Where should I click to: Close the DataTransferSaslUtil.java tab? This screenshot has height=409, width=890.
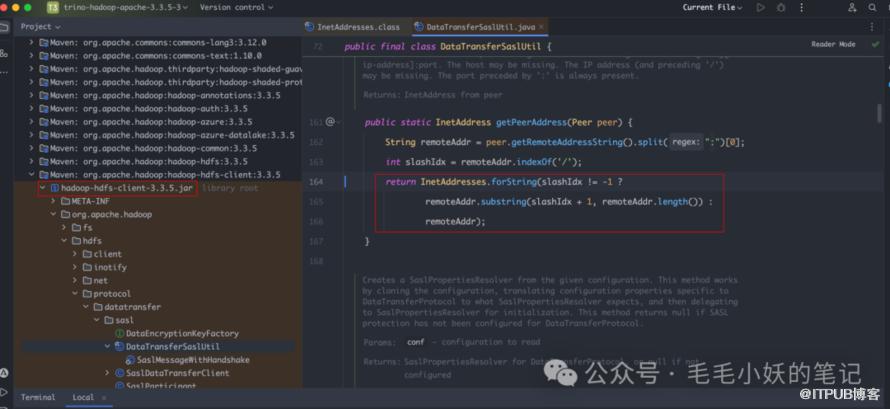540,27
